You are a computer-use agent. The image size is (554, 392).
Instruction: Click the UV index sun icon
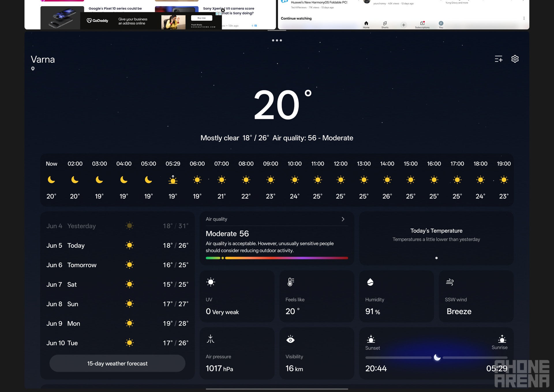click(x=211, y=282)
